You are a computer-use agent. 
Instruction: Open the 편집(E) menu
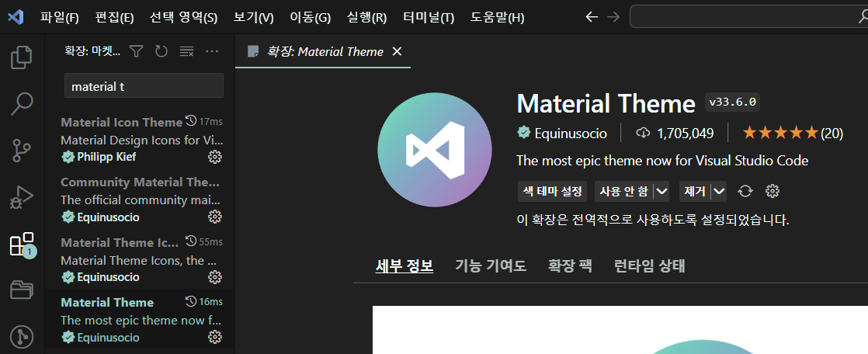pyautogui.click(x=115, y=18)
